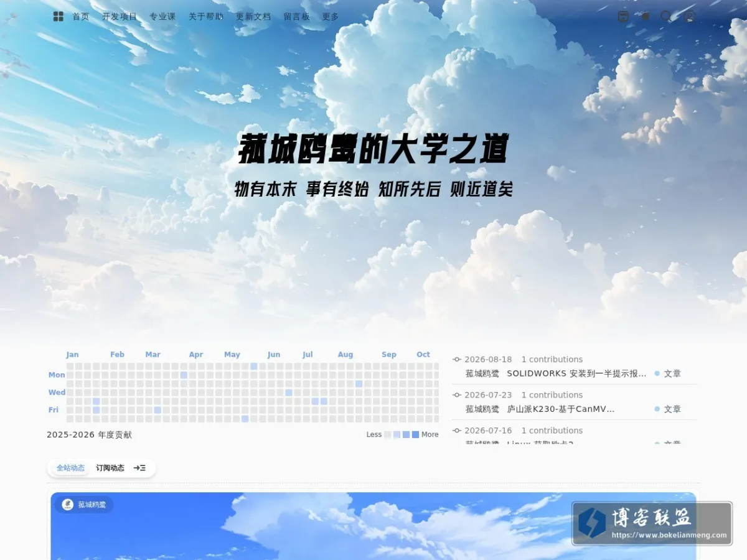Screen dimensions: 747x560
Task: Click the lightest legend swatch next to Less
Action: point(388,435)
